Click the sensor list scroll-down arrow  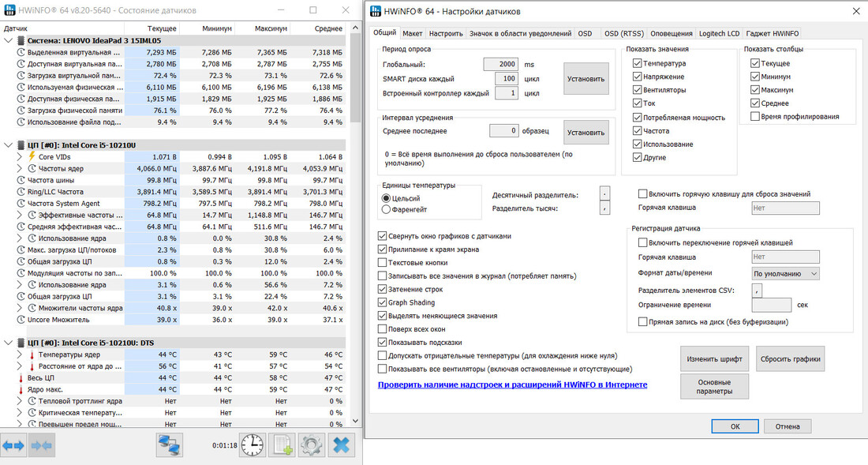[355, 422]
